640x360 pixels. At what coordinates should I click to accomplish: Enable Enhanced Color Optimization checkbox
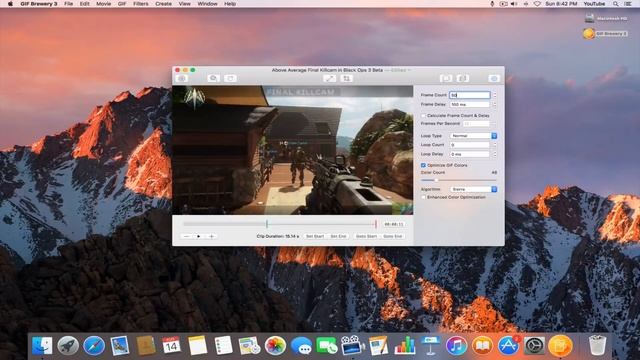423,197
